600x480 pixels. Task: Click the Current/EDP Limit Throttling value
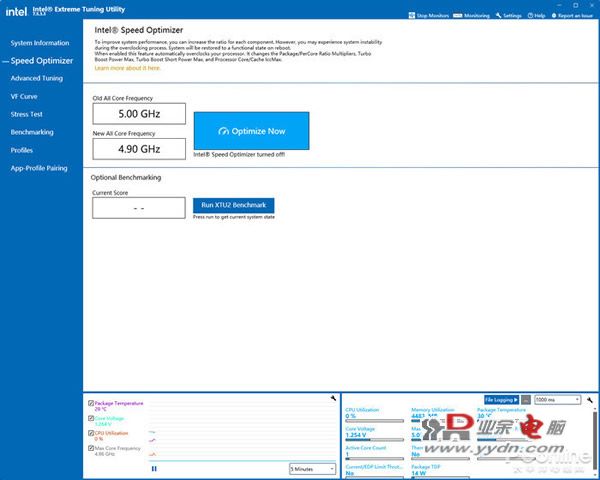349,473
